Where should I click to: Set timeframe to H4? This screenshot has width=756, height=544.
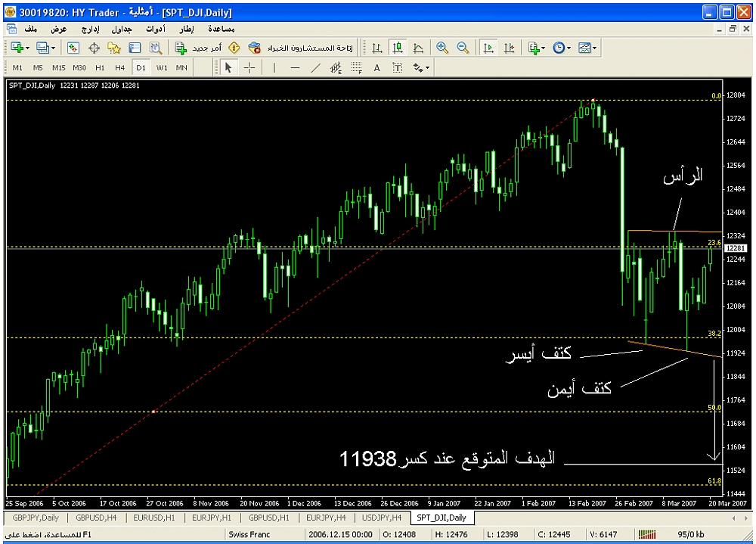point(120,68)
